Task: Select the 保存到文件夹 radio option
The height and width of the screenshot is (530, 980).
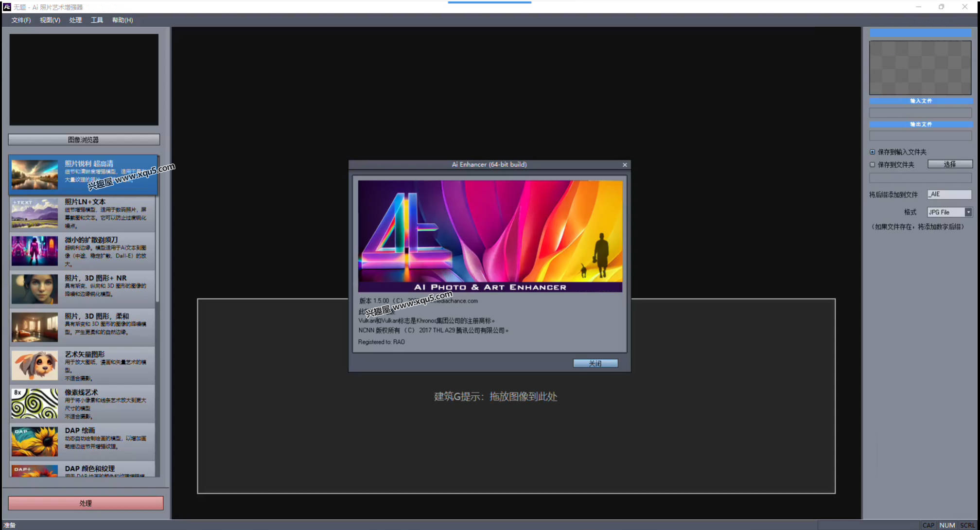Action: pos(872,164)
